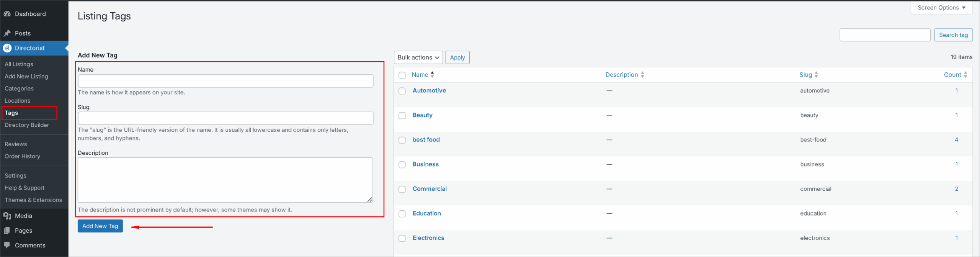980x257 pixels.
Task: Click the Dashboard gauge icon
Action: point(7,14)
